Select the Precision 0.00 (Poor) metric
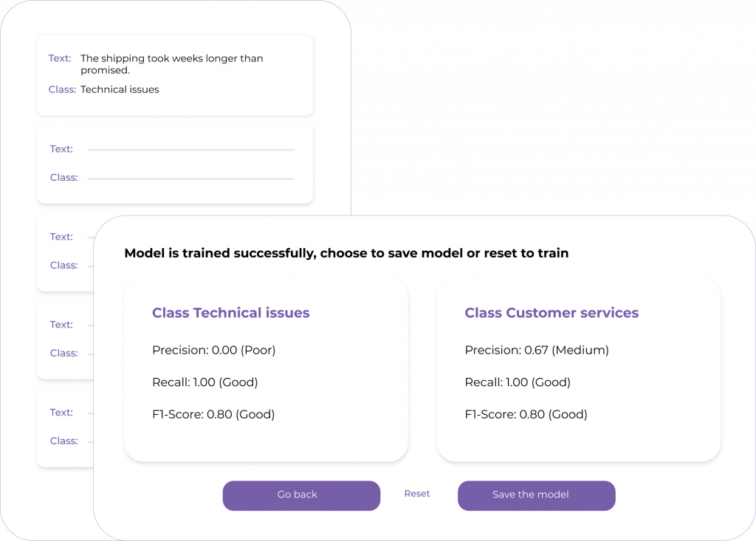Screen dimensions: 756x541 [213, 350]
